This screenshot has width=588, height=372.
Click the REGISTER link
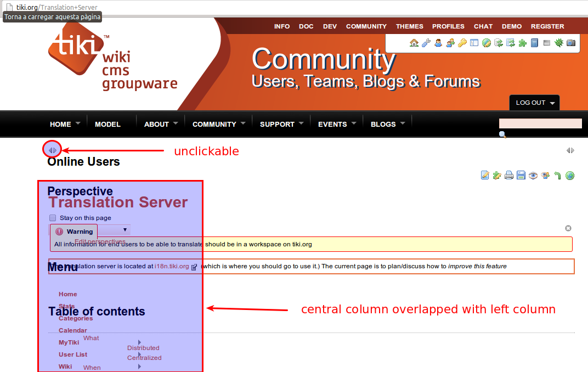coord(547,26)
